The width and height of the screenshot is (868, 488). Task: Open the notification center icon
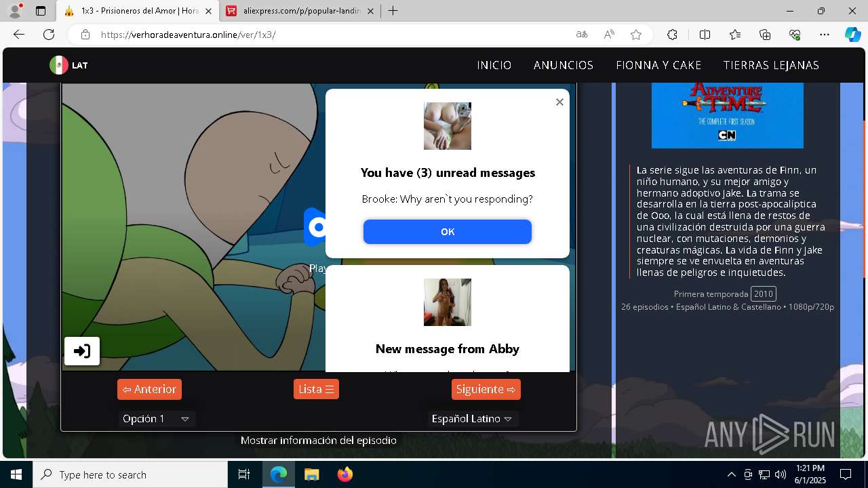(x=846, y=474)
